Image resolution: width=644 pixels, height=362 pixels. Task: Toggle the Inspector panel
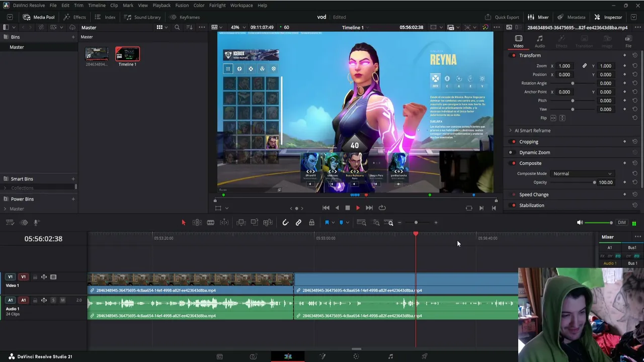point(608,17)
